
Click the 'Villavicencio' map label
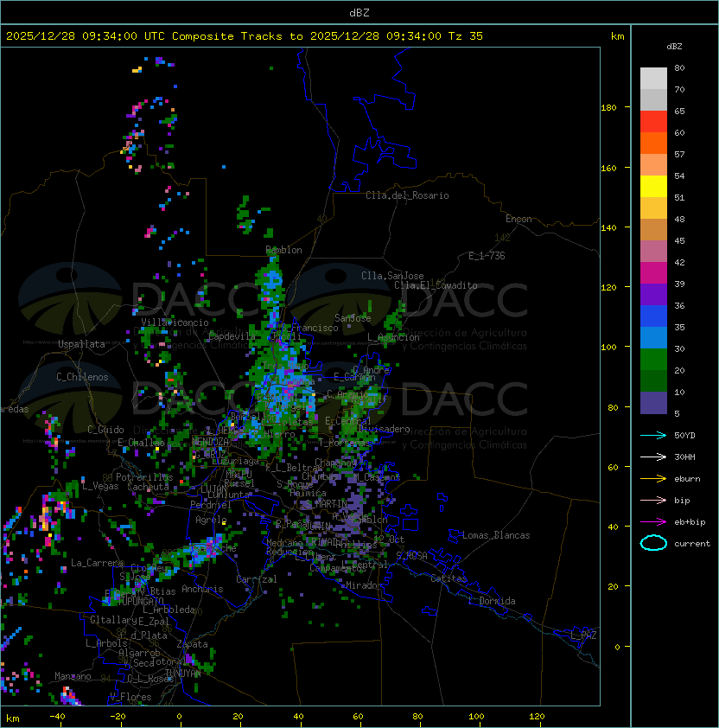[175, 322]
